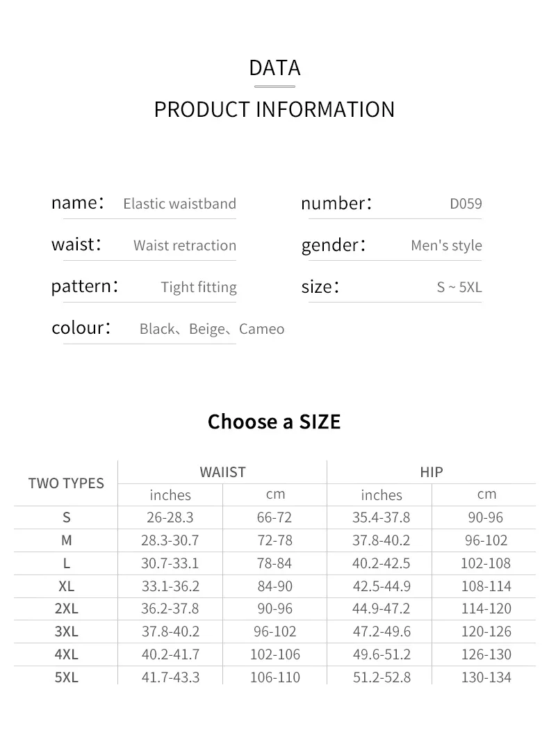Select the XL size row label
This screenshot has height=756, width=549.
point(67,586)
